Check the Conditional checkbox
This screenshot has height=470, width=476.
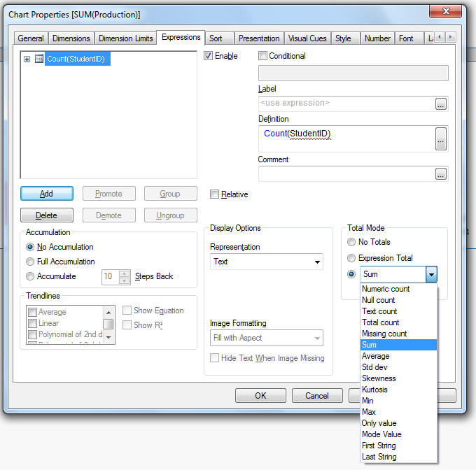pyautogui.click(x=262, y=56)
